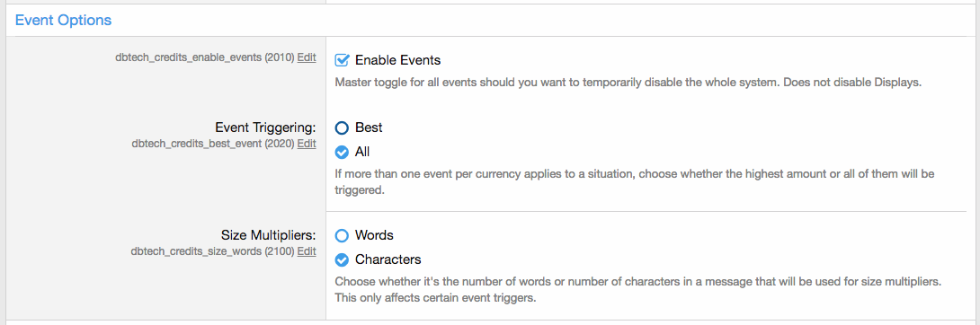Click the dbtech_credits_enable_events (2010) identifier text
Viewport: 980px width, 325px height.
coord(205,57)
